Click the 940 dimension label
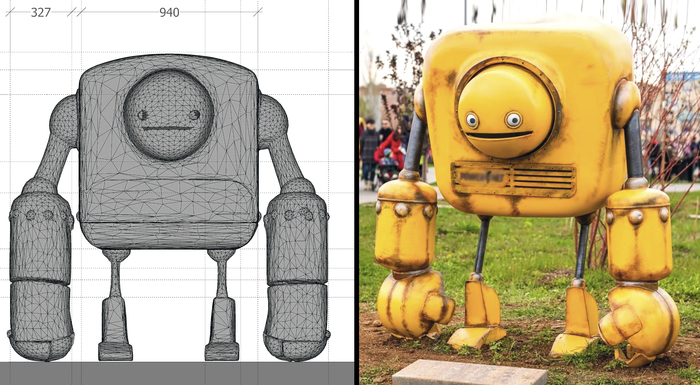700x385 pixels. [169, 13]
